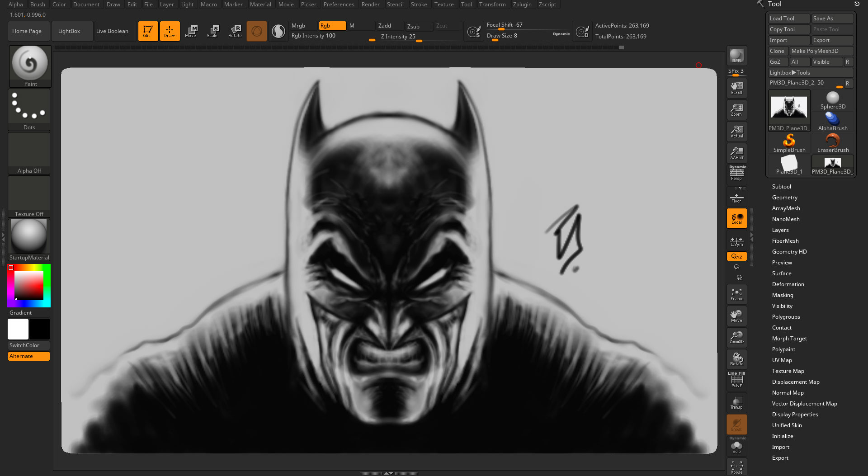Select the AlphaBrush tool

832,122
